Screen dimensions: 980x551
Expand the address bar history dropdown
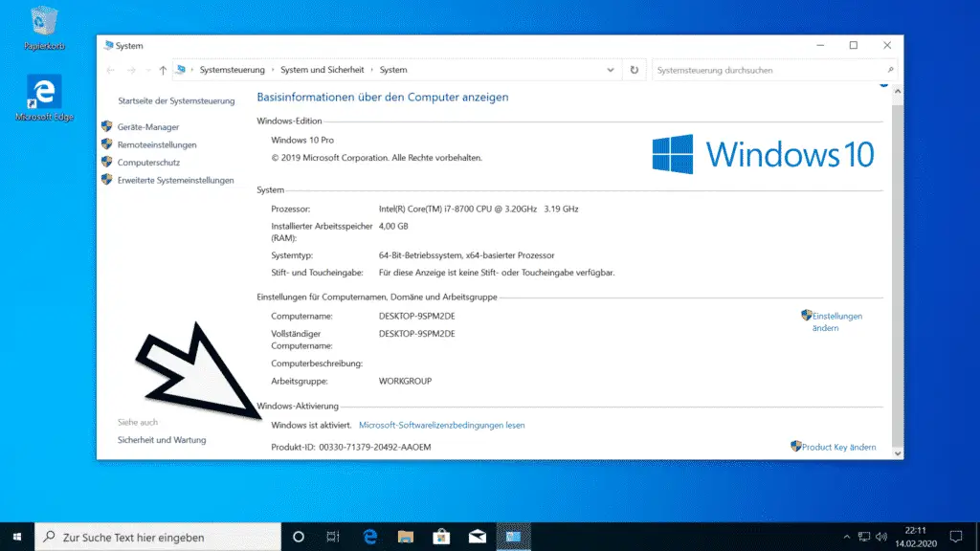point(611,70)
